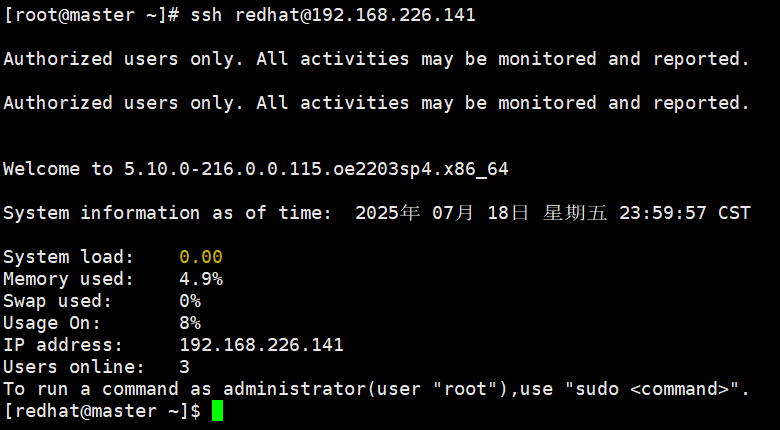This screenshot has height=430, width=780.
Task: Click the "[redhat@master ~]$" prompt
Action: pyautogui.click(x=102, y=411)
